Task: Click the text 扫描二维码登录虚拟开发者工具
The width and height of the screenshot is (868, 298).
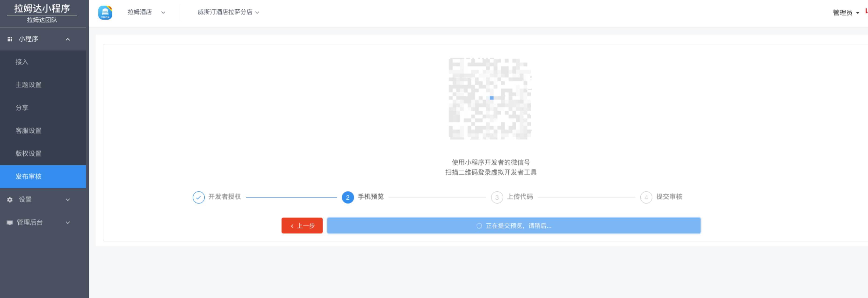Action: [x=491, y=172]
